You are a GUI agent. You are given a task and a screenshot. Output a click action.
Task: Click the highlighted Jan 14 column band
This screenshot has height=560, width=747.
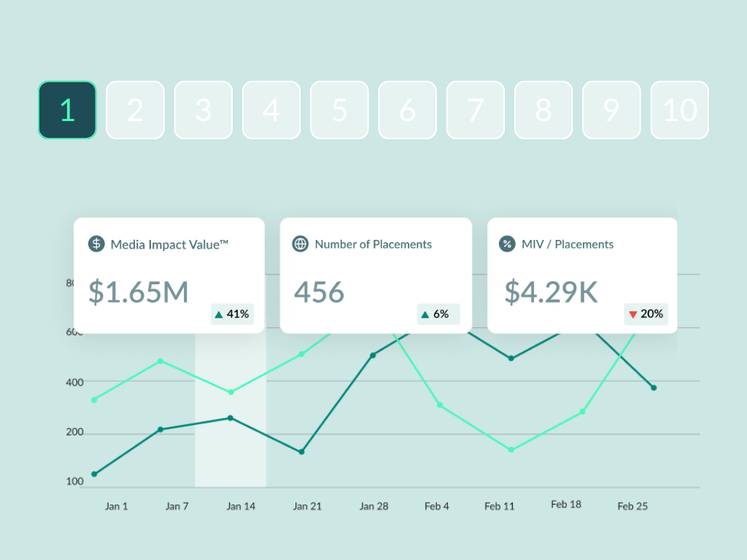point(231,437)
